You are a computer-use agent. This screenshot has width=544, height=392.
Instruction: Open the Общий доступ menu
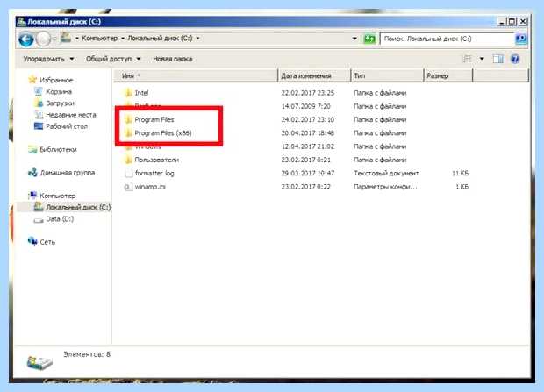tap(113, 59)
